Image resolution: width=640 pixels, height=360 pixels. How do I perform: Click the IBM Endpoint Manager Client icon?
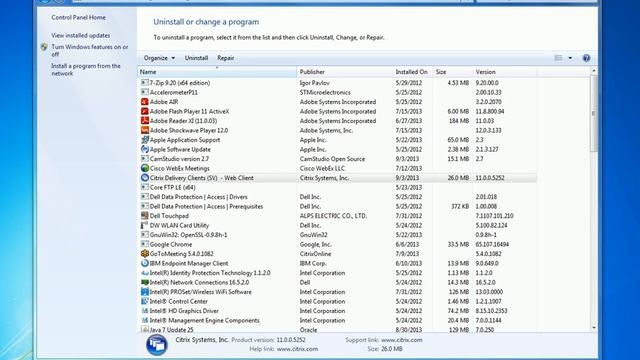point(144,263)
